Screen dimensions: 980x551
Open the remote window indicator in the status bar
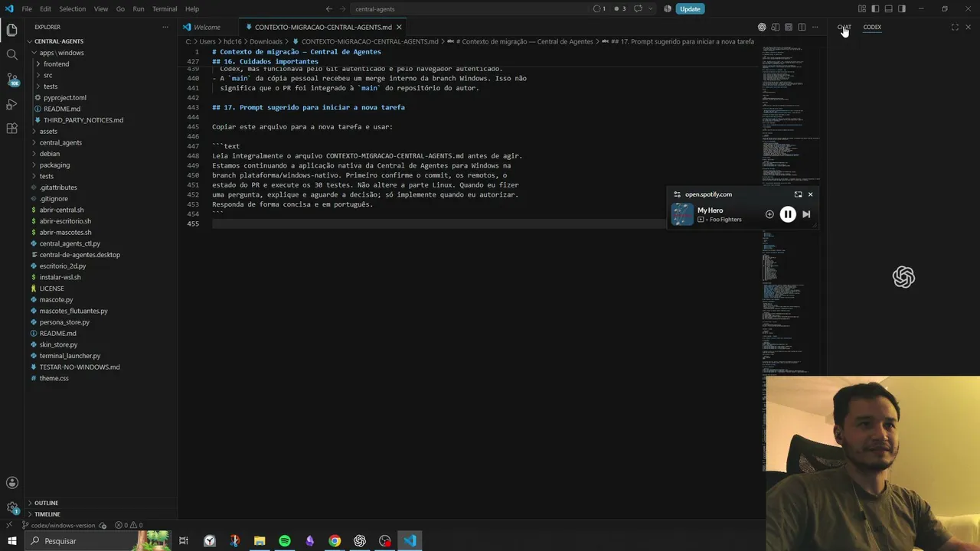tap(8, 525)
